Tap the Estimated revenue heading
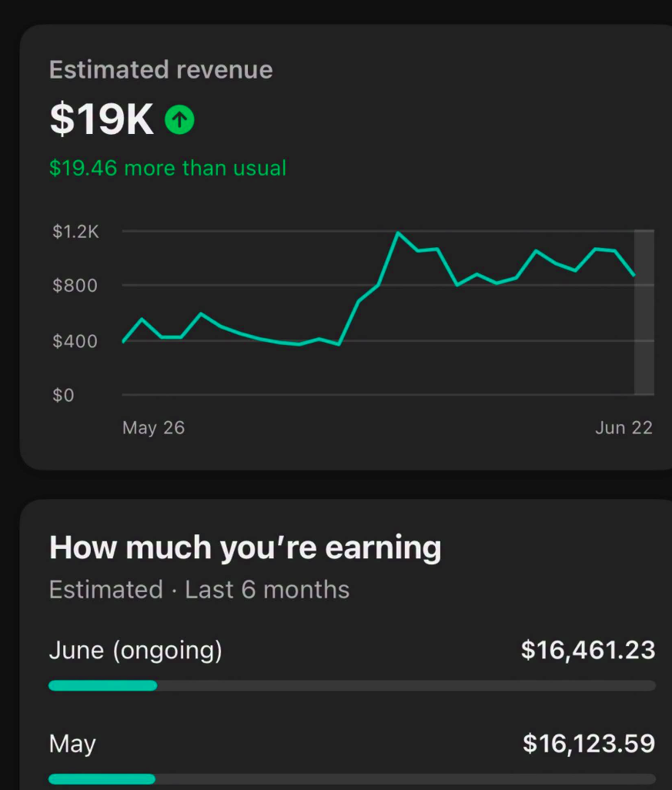 (161, 69)
